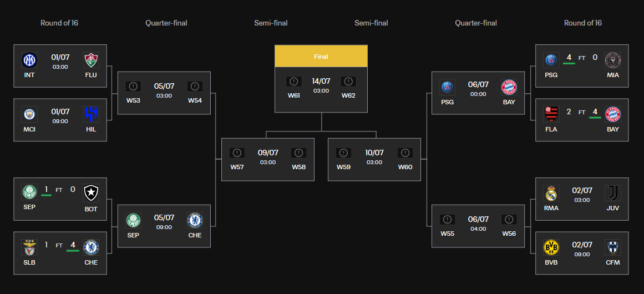
Task: Open the Real Madrid crest
Action: [551, 193]
